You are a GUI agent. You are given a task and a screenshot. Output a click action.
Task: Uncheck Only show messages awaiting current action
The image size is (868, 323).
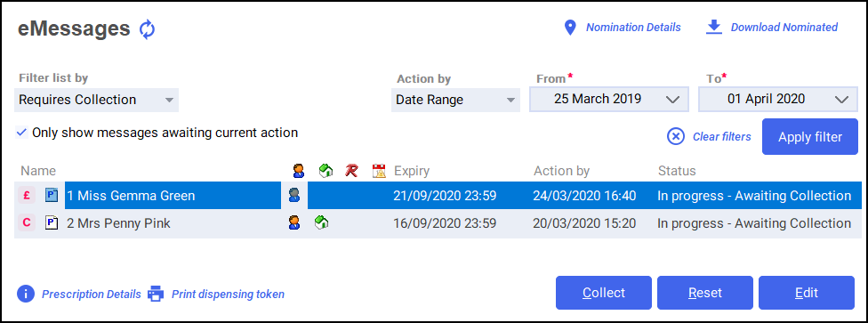click(21, 133)
